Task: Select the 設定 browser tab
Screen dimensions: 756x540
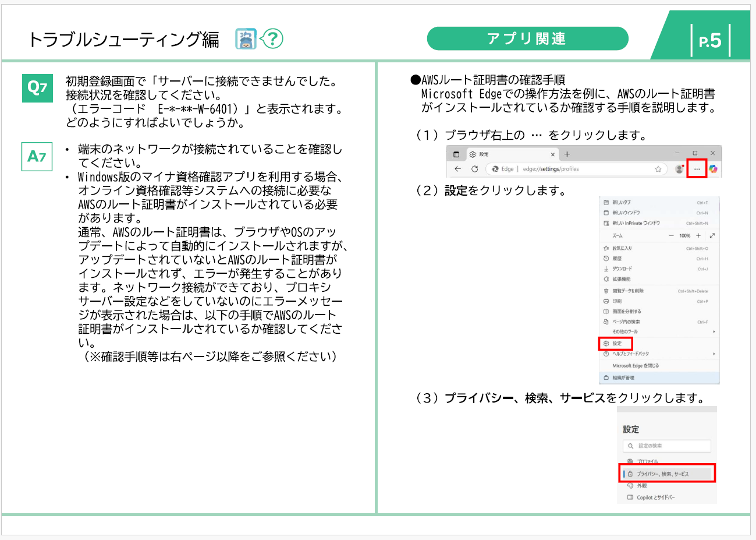Action: tap(512, 154)
